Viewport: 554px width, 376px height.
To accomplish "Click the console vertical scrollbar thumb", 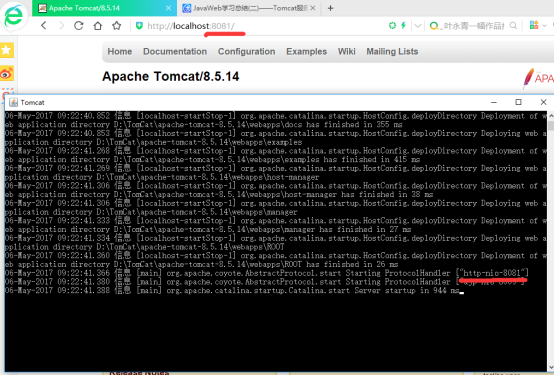I will (x=550, y=126).
